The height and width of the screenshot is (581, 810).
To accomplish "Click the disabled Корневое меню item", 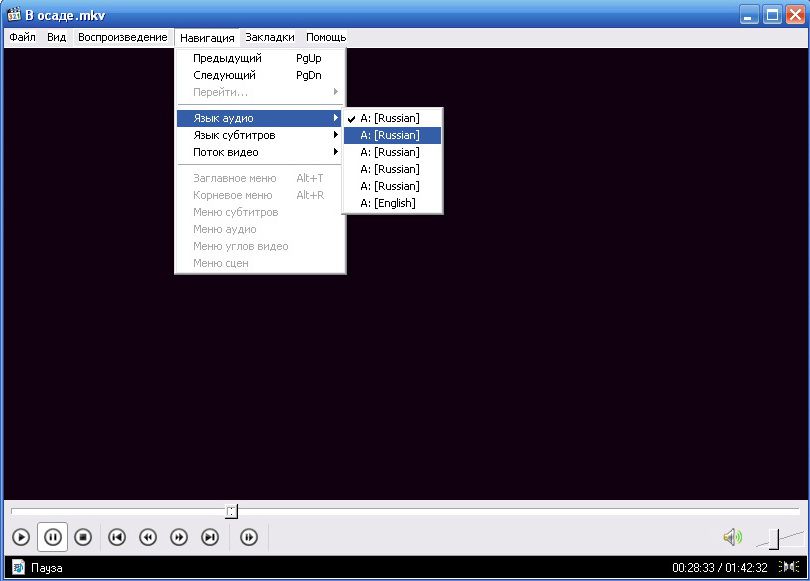I will 260,195.
